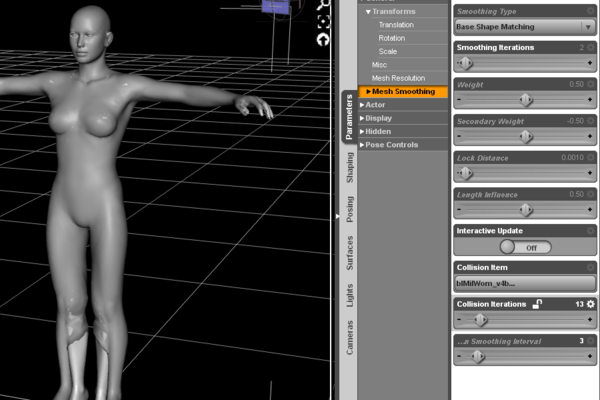Click the Smoothing Interval slider handle
This screenshot has width=600, height=400.
478,356
